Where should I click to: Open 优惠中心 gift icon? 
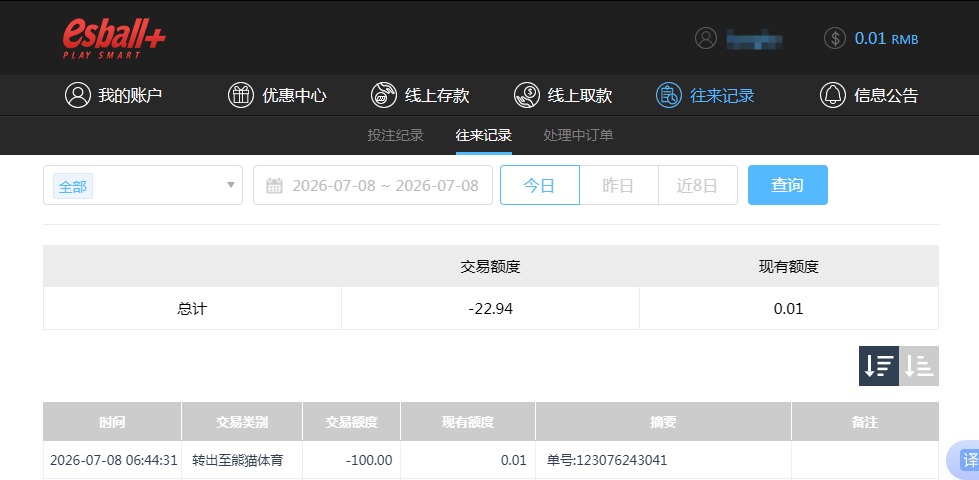241,96
